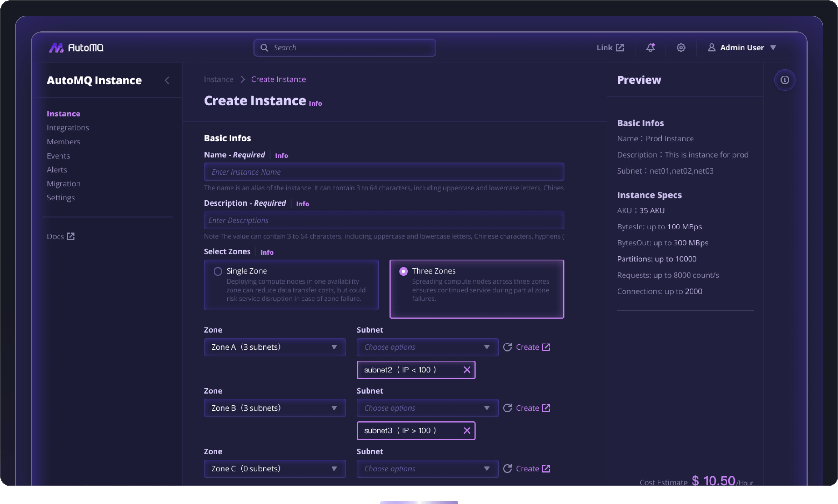Open the Admin User account menu

pyautogui.click(x=742, y=47)
